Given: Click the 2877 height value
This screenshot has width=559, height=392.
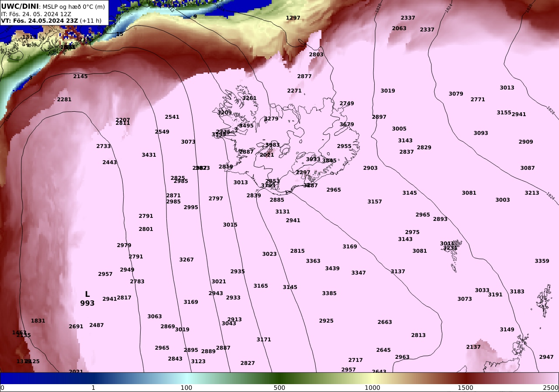Looking at the screenshot, I should [x=304, y=76].
